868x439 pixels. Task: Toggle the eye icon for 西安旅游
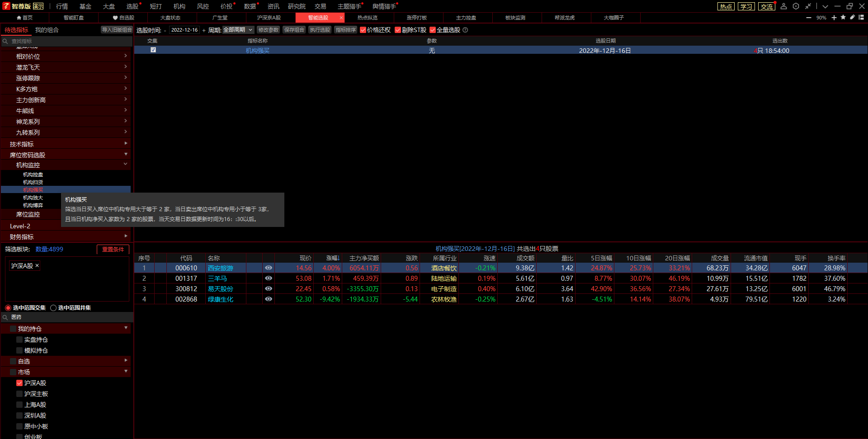269,268
